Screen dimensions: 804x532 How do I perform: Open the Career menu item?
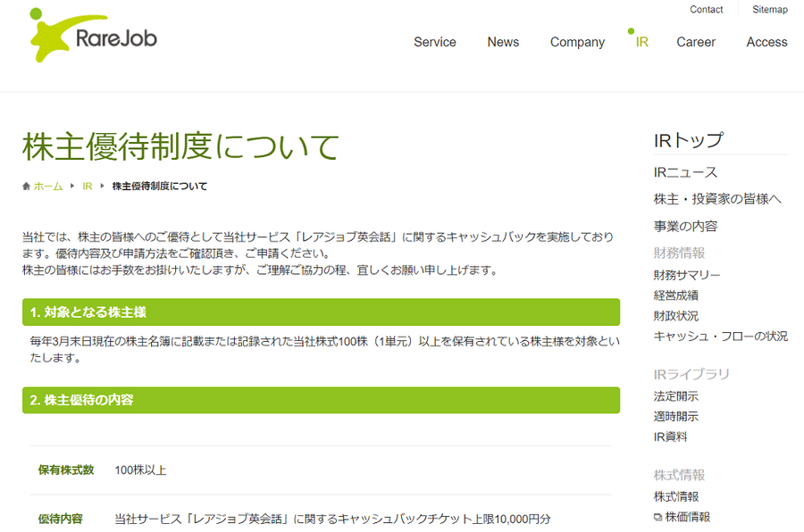[696, 42]
